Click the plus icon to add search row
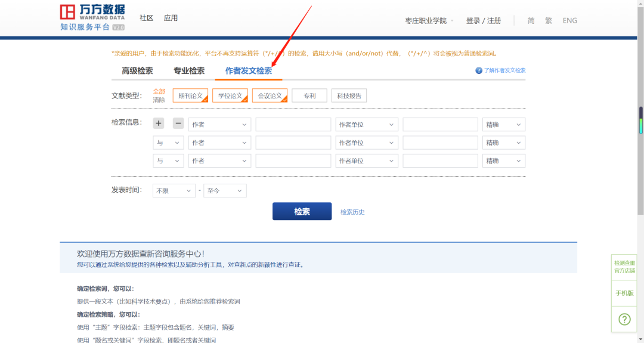This screenshot has width=644, height=343. [159, 123]
